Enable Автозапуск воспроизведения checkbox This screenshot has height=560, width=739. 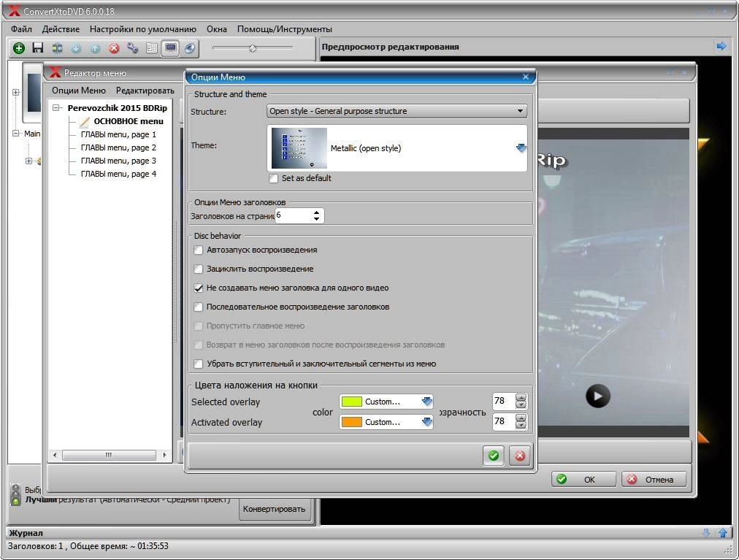pos(199,250)
